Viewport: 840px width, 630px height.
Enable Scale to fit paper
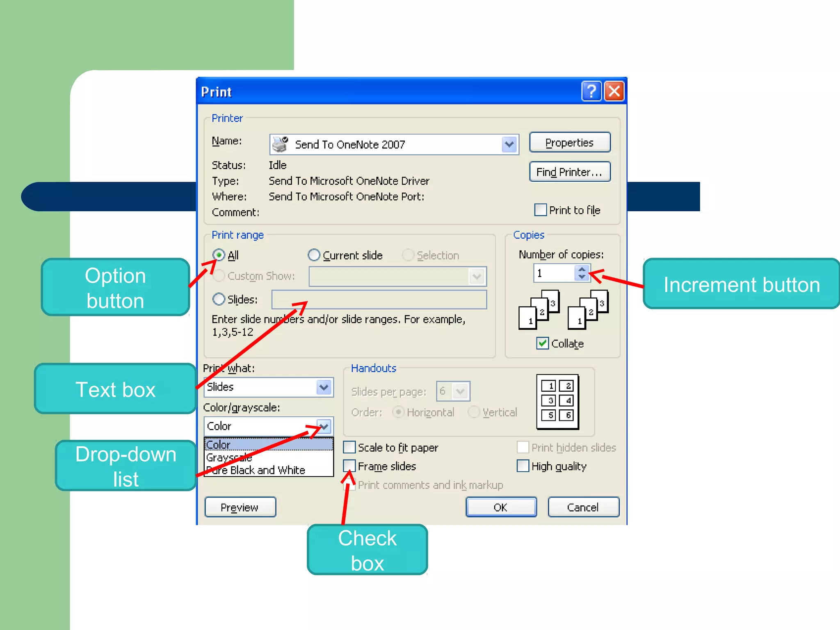tap(349, 447)
